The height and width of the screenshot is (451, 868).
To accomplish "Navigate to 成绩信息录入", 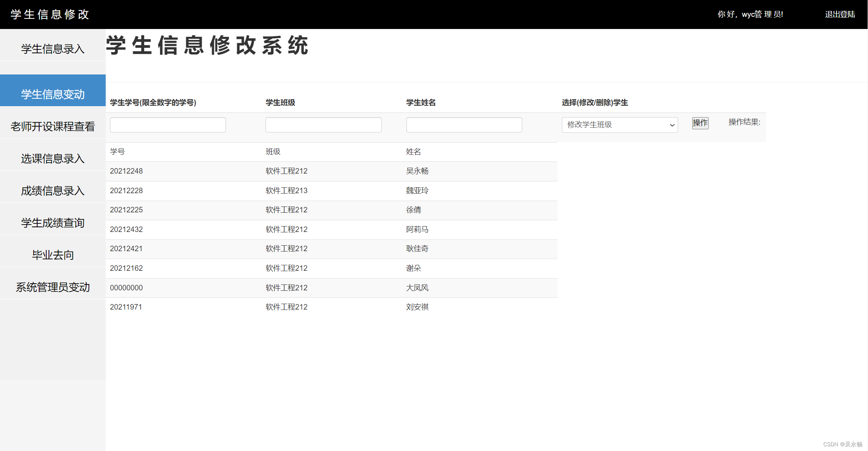I will point(52,190).
